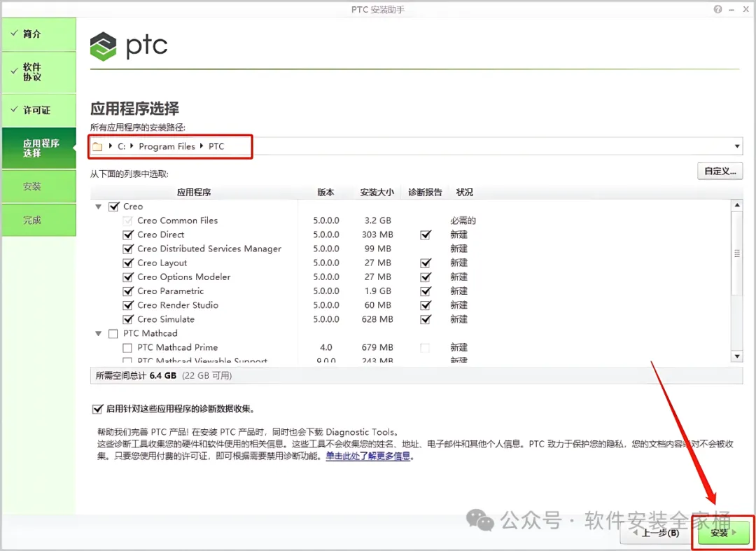The image size is (756, 551).
Task: Uncheck Creo Options Modeler checkbox
Action: pyautogui.click(x=128, y=277)
